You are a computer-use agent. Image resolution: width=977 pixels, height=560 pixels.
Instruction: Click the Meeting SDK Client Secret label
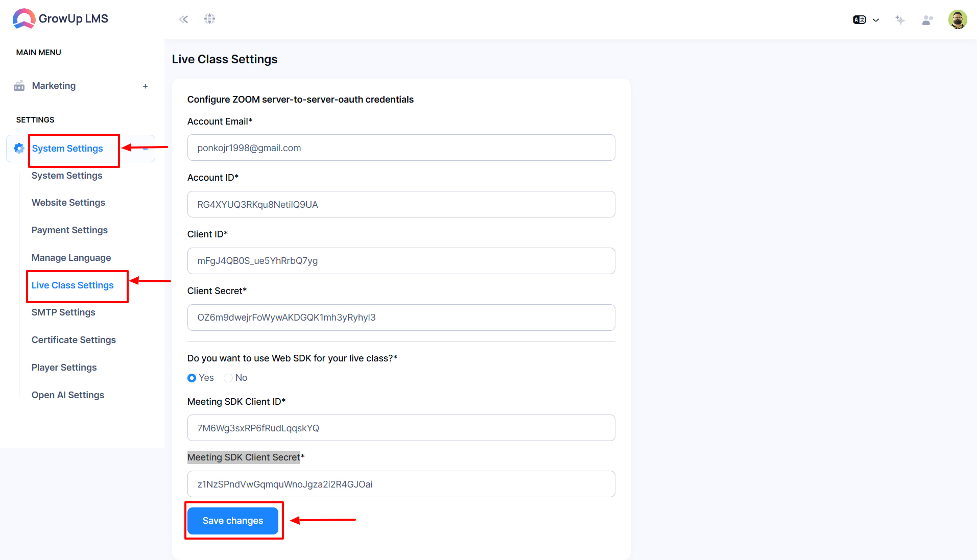246,457
